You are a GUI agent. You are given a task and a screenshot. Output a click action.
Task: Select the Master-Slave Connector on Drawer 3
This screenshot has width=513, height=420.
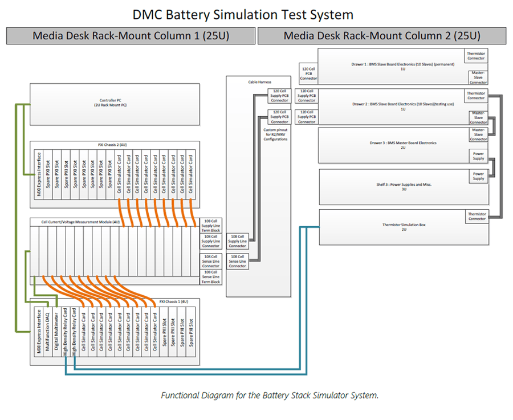click(x=478, y=134)
